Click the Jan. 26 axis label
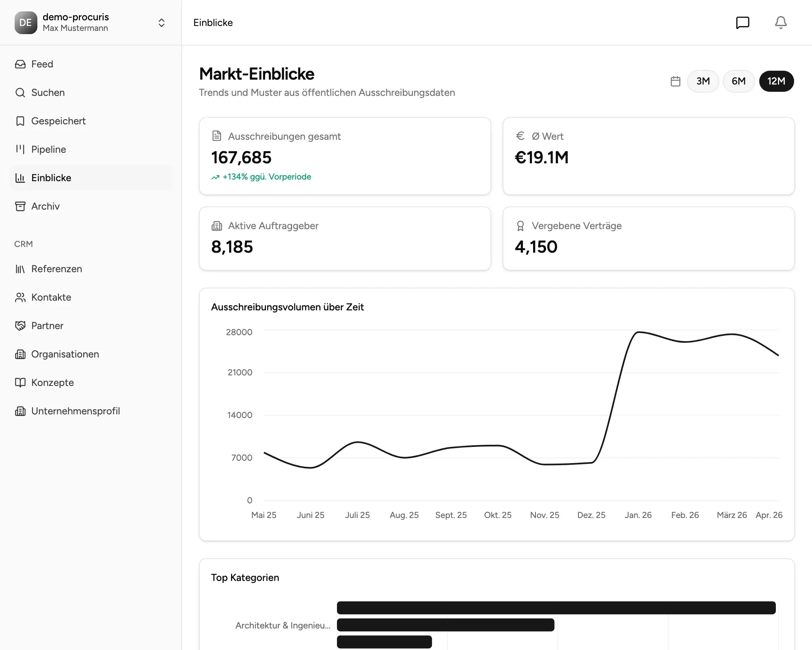This screenshot has width=812, height=650. [x=638, y=515]
